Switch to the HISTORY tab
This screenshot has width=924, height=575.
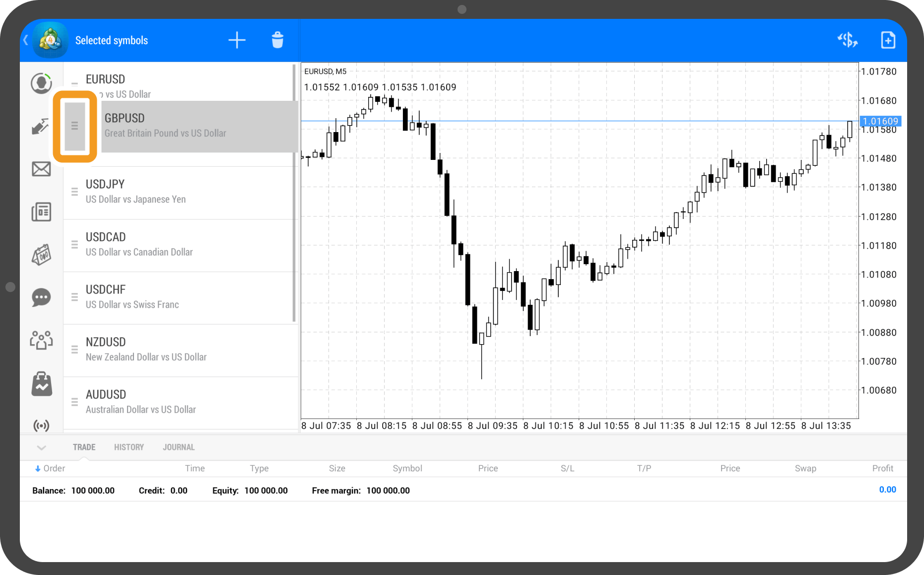pos(129,447)
